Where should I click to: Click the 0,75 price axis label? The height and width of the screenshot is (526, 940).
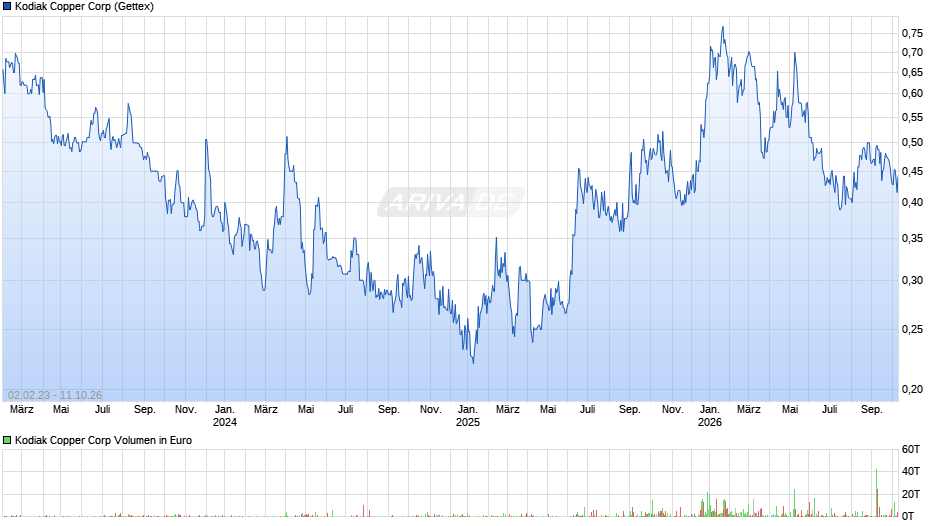pyautogui.click(x=912, y=33)
